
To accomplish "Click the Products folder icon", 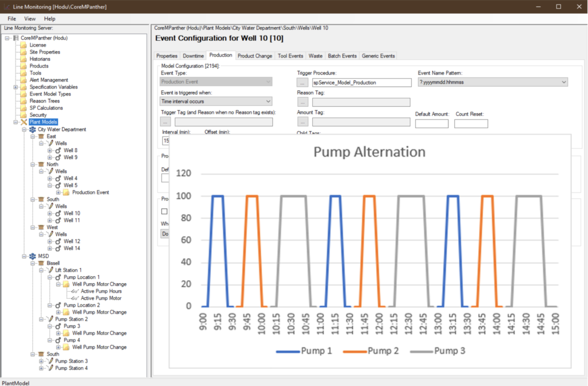I will [x=24, y=66].
